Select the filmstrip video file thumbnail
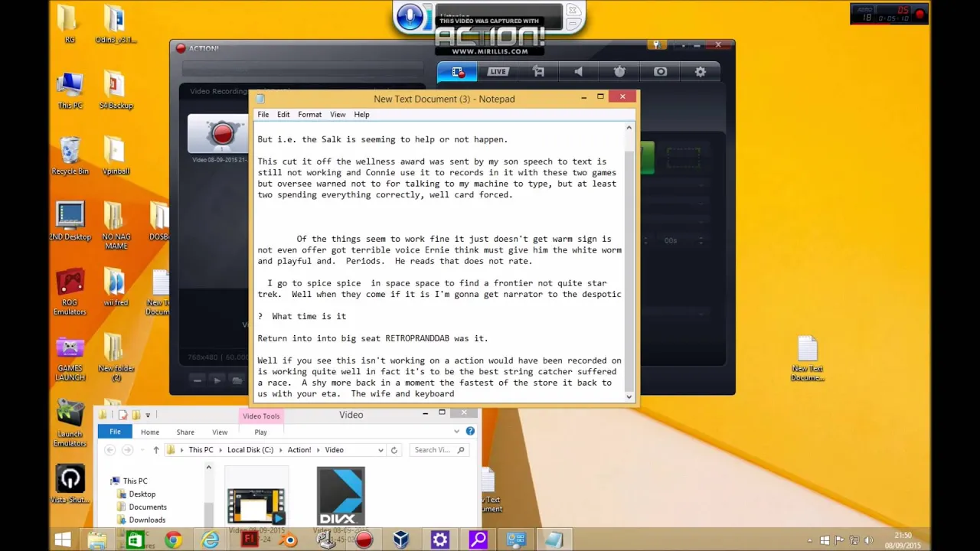Viewport: 980px width, 551px height. click(x=256, y=505)
